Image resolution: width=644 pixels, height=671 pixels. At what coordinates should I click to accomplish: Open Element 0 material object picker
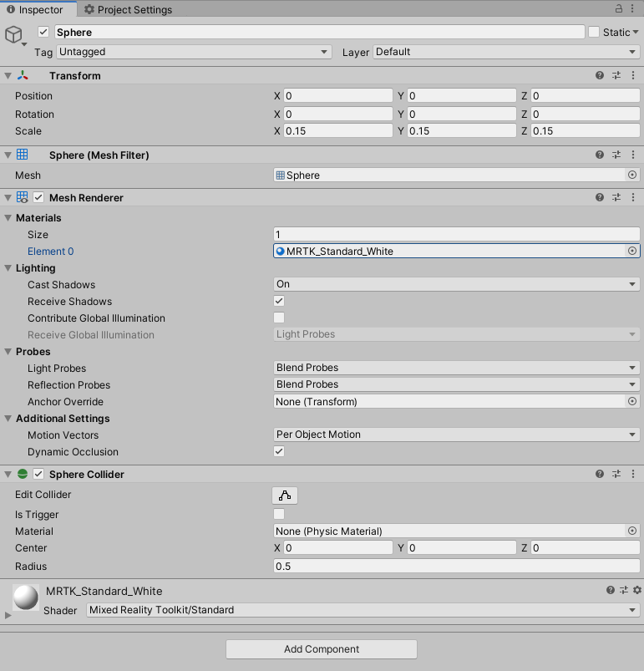[632, 251]
